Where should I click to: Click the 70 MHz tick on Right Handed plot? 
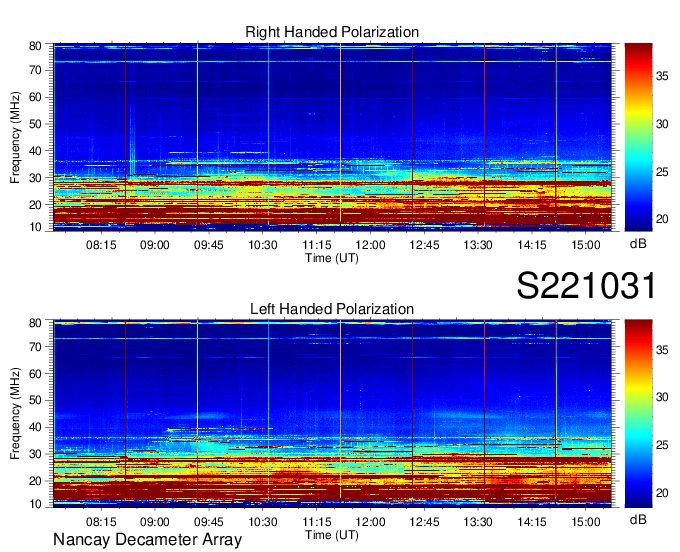[35, 70]
